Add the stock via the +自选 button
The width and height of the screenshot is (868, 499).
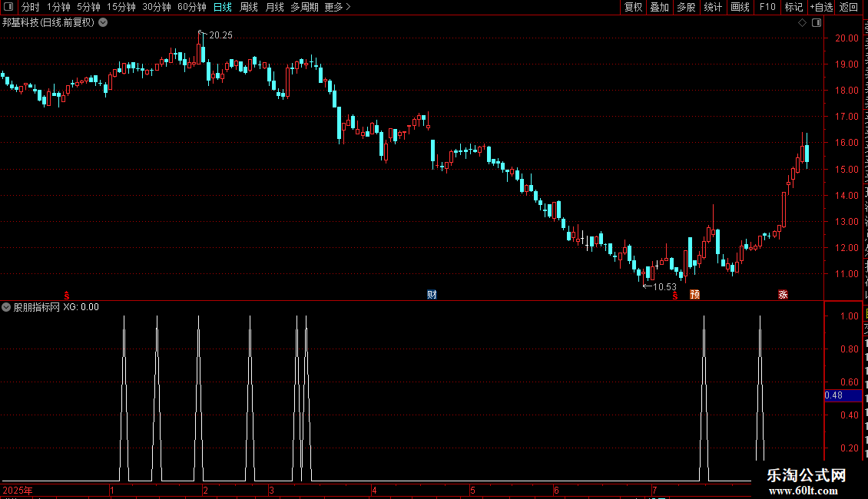[x=821, y=7]
